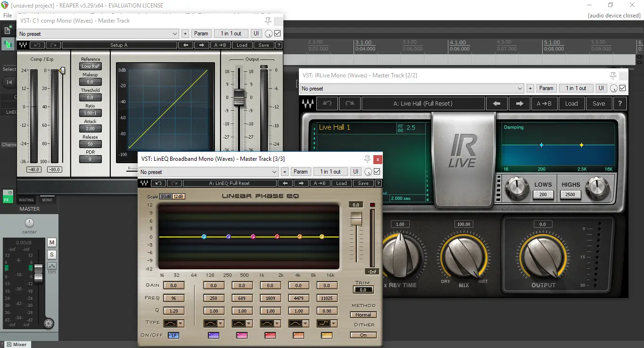
Task: Click the wet/dry mix knob in IRLive header
Action: click(x=613, y=88)
